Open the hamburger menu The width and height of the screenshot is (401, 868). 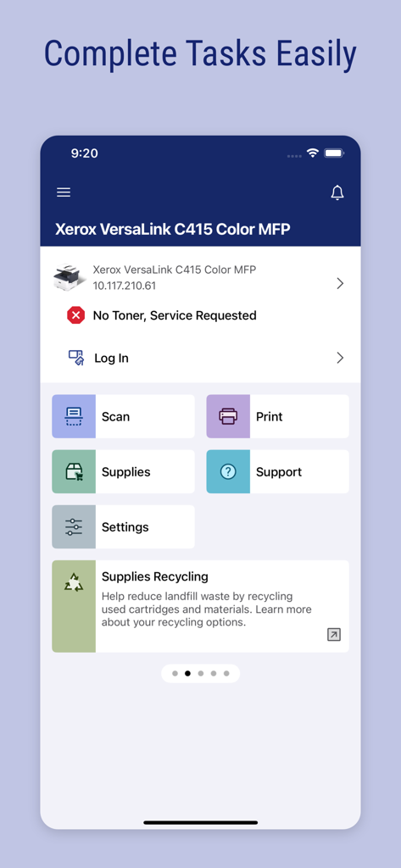[64, 192]
